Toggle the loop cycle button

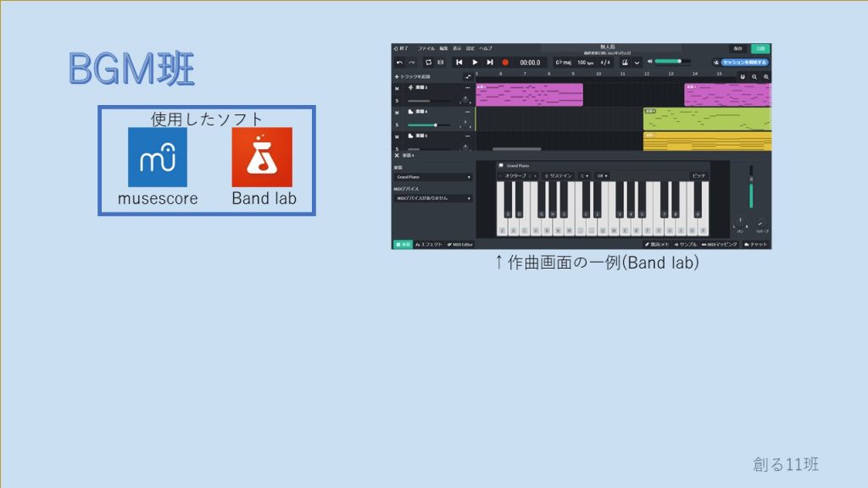pyautogui.click(x=428, y=63)
